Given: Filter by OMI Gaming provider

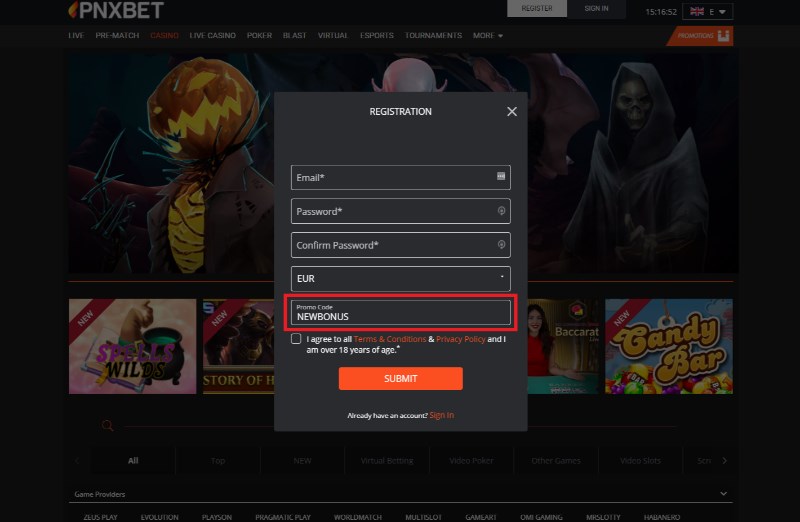Looking at the screenshot, I should point(541,517).
